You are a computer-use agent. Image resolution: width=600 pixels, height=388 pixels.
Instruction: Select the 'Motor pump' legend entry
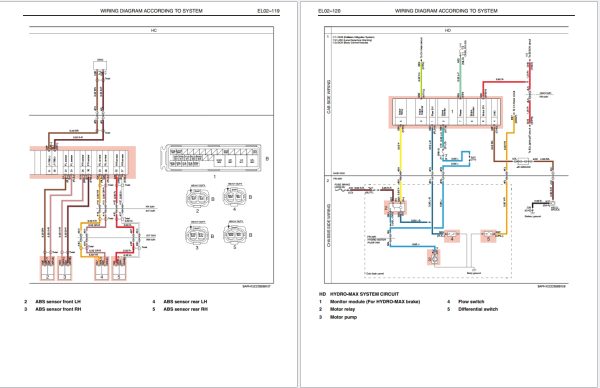(343, 317)
